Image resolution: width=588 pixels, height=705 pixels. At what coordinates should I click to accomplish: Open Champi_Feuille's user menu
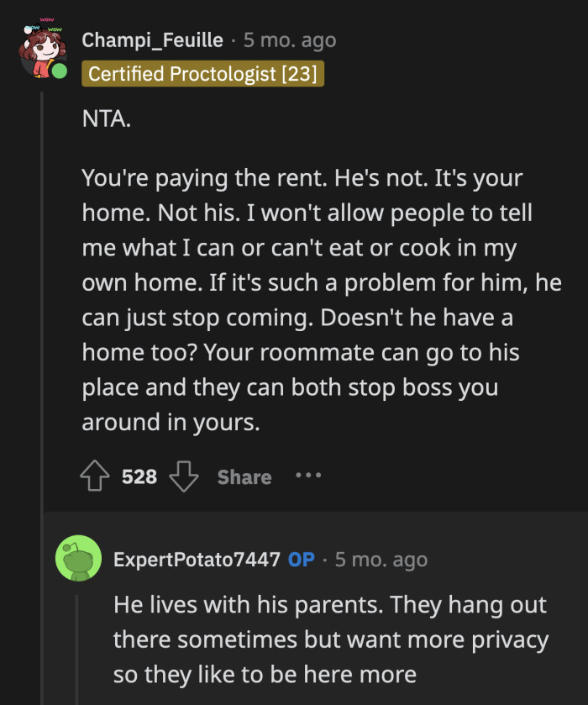[152, 39]
